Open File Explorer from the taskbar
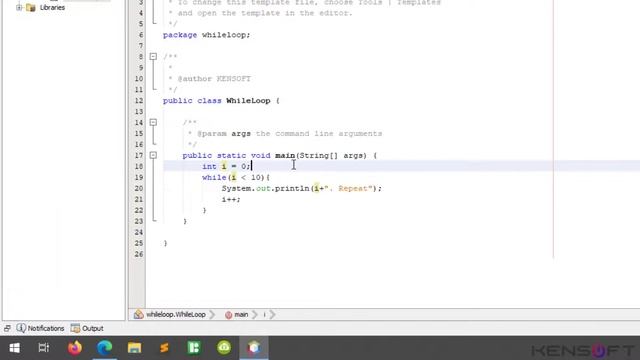The image size is (640, 360). click(x=134, y=348)
